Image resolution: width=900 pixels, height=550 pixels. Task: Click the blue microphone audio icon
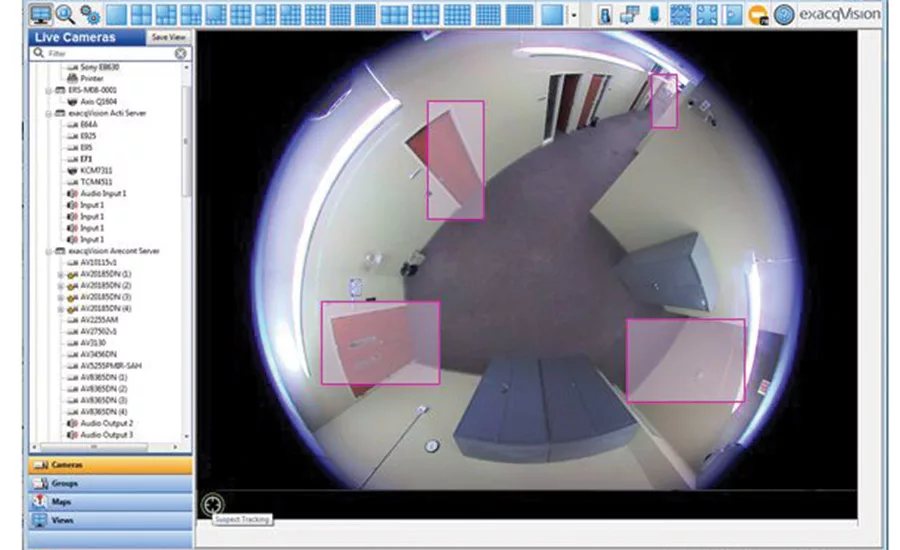[x=654, y=14]
